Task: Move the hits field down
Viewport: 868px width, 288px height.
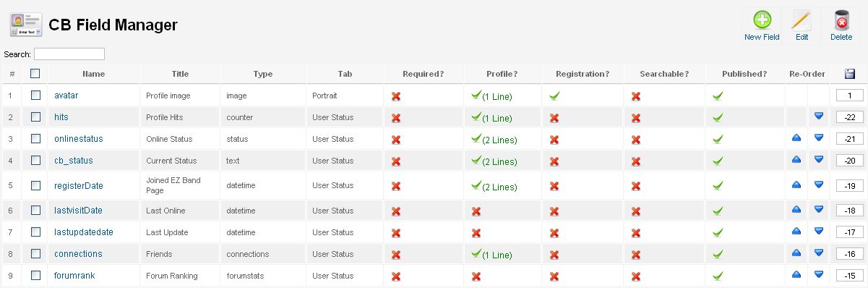Action: tap(819, 116)
